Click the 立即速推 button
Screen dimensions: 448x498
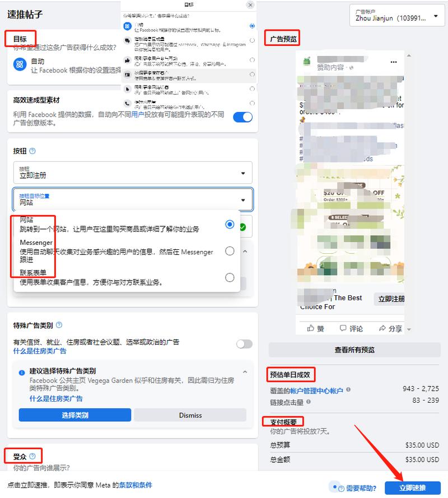pyautogui.click(x=412, y=488)
